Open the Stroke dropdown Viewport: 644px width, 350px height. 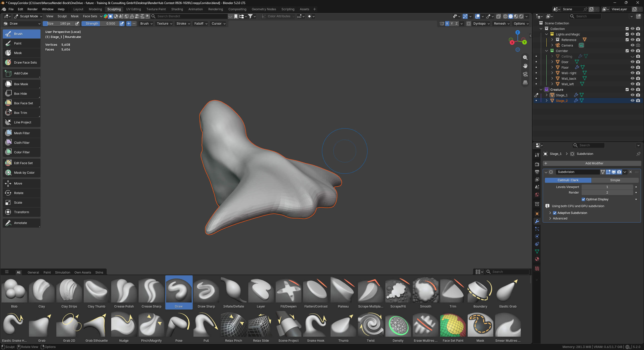183,23
